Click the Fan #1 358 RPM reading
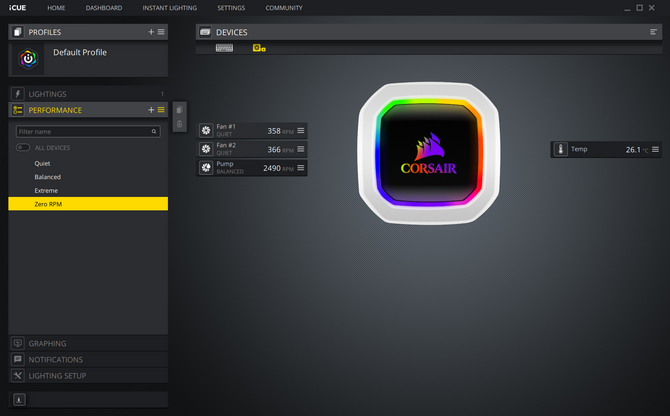 coord(280,131)
